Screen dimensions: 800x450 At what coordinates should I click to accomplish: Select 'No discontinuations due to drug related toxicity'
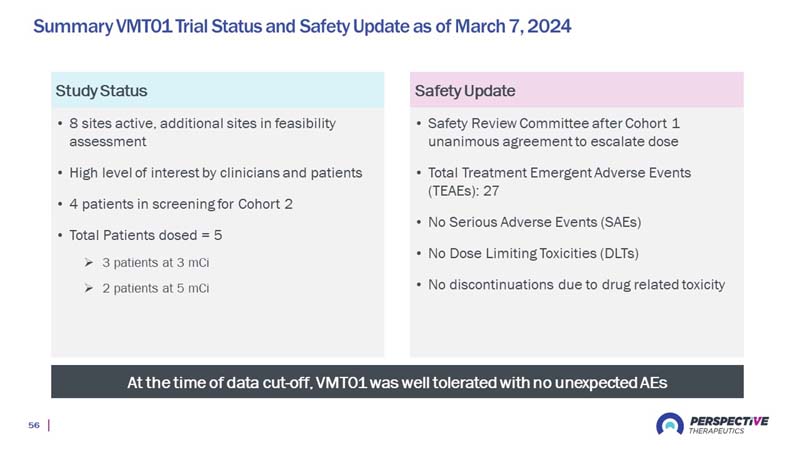click(x=577, y=285)
